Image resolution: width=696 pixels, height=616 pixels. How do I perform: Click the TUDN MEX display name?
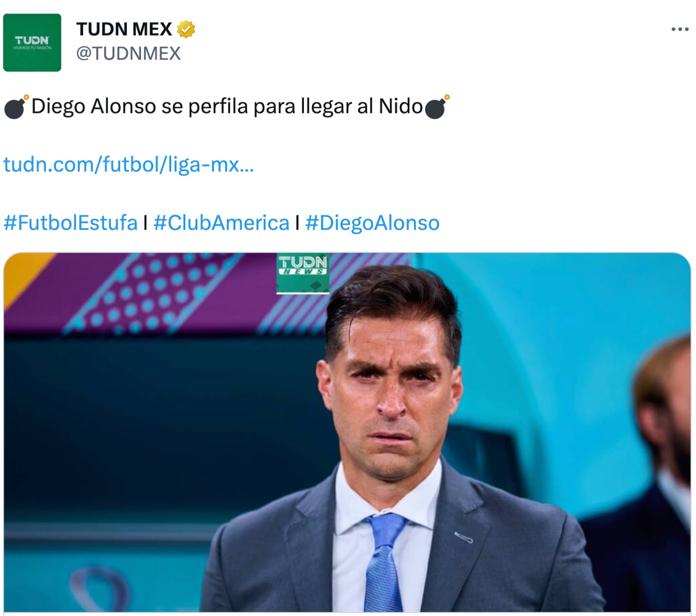(124, 29)
